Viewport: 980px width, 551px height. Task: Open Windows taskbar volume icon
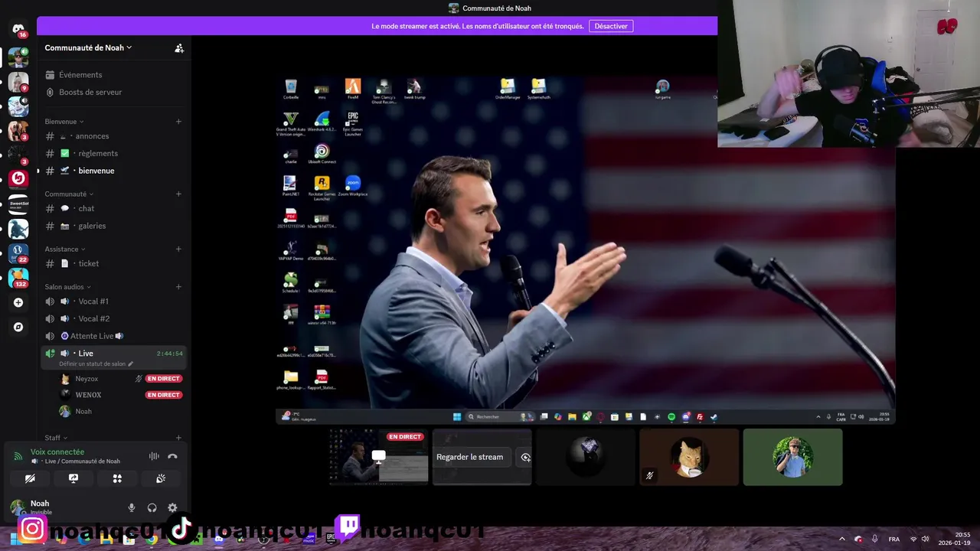(x=925, y=539)
